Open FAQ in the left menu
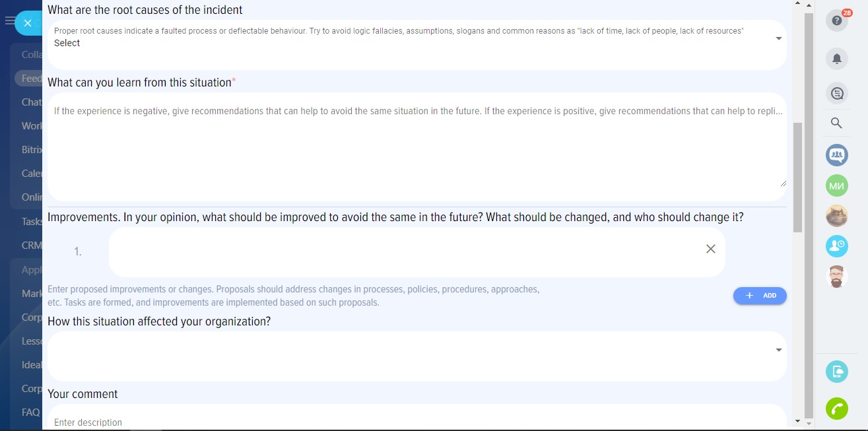The width and height of the screenshot is (868, 431). click(30, 412)
